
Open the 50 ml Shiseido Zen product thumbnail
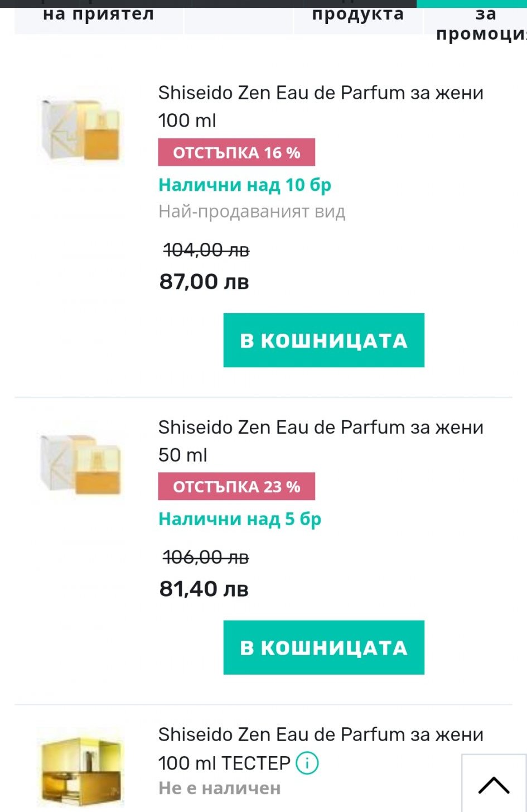click(x=81, y=464)
